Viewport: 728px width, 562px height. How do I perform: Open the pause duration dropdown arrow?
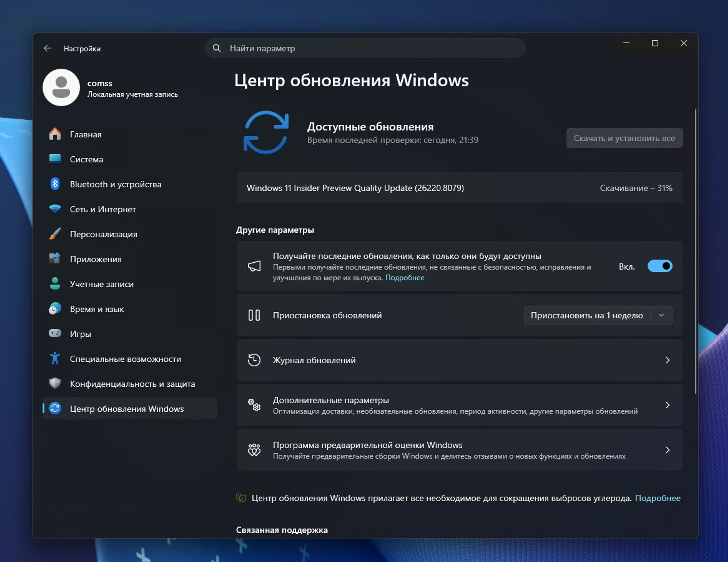tap(661, 315)
